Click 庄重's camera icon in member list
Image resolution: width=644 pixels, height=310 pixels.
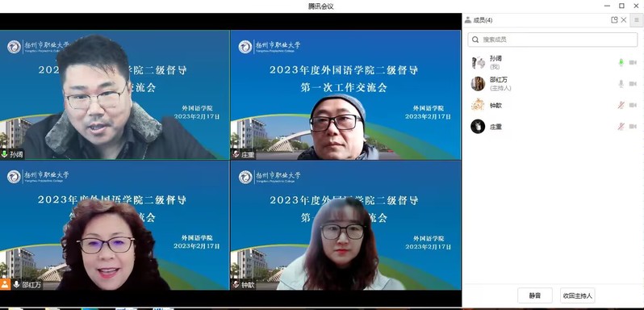633,127
